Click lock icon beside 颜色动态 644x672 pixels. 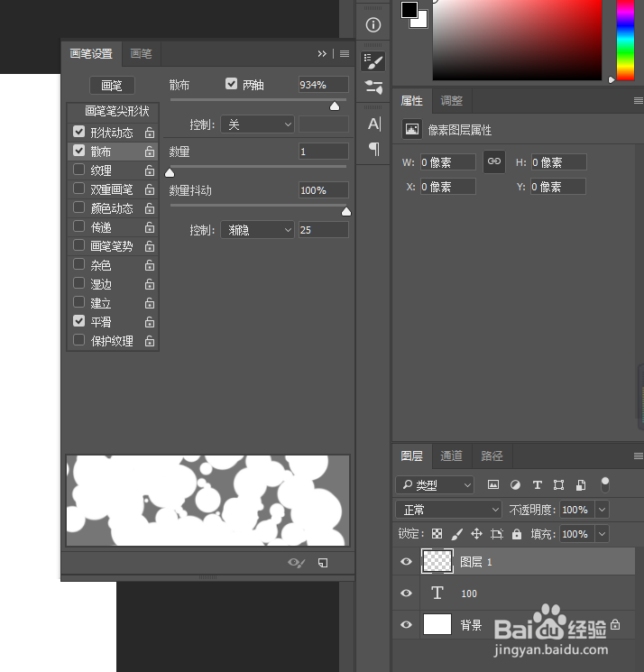point(150,208)
